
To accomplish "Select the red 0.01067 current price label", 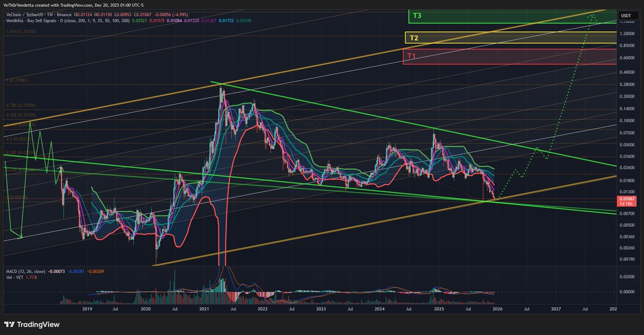I will pos(626,199).
